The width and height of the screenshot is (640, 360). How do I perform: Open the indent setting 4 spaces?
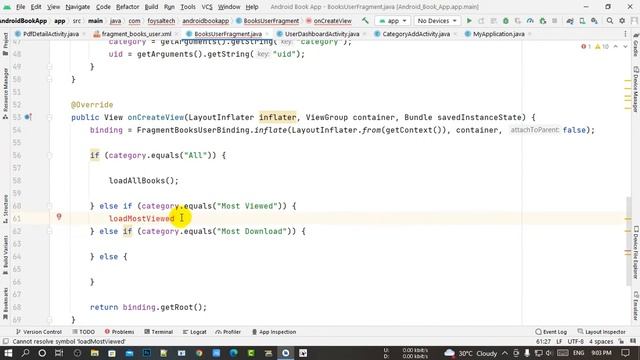(601, 342)
